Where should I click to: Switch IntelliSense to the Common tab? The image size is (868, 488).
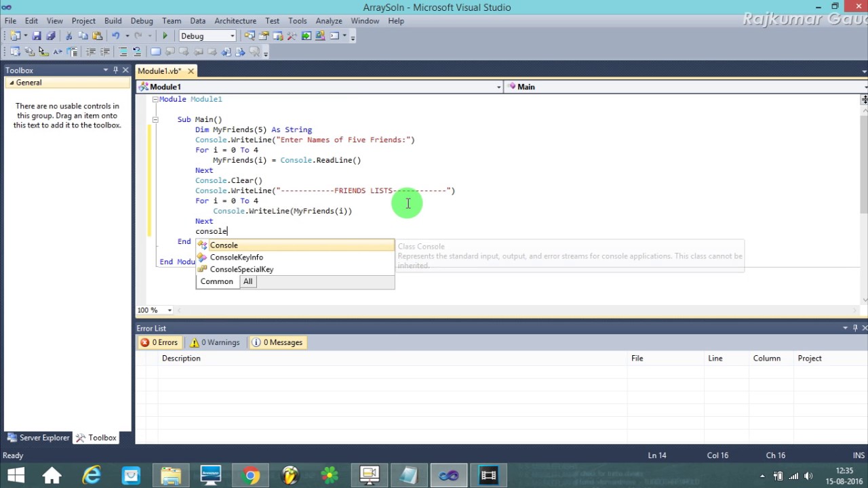217,281
